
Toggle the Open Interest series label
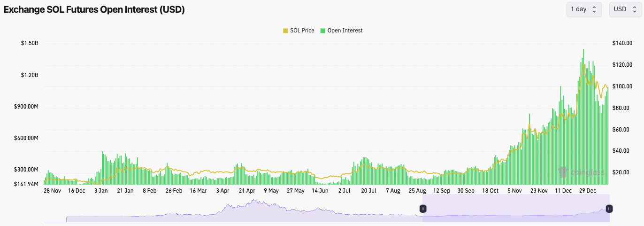[x=345, y=31]
